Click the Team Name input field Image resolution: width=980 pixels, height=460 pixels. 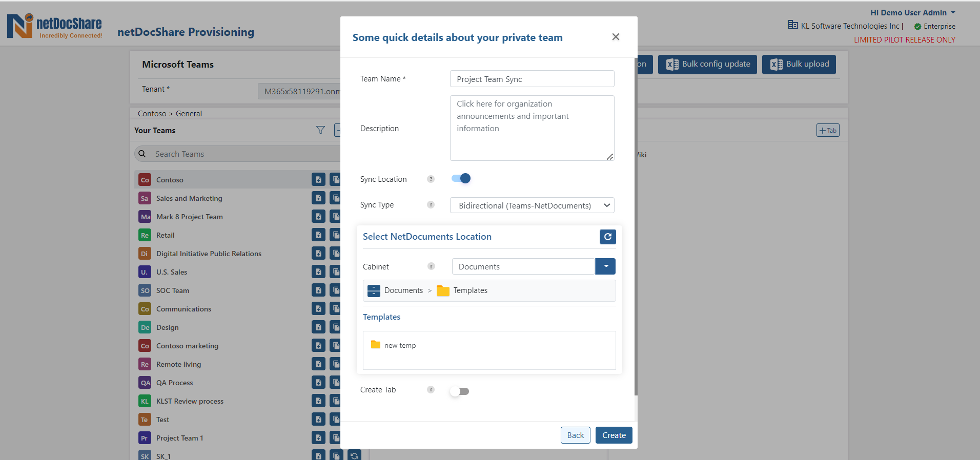tap(532, 79)
